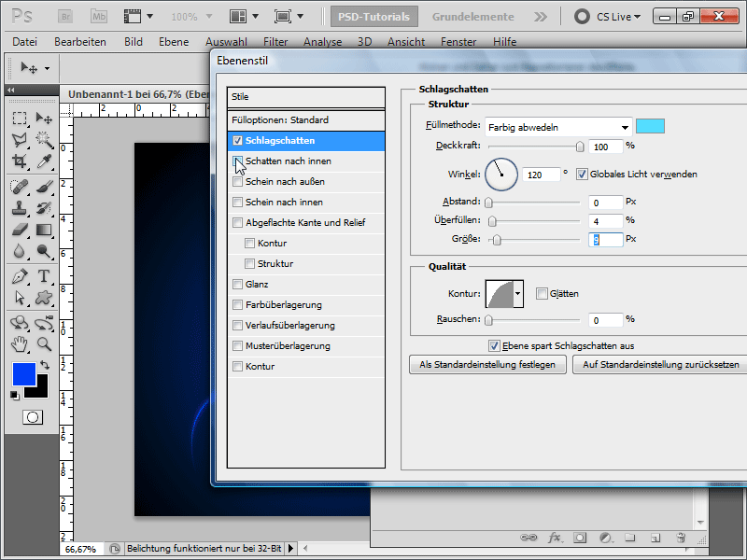This screenshot has width=747, height=560.
Task: Select the Blur tool
Action: pos(19,251)
